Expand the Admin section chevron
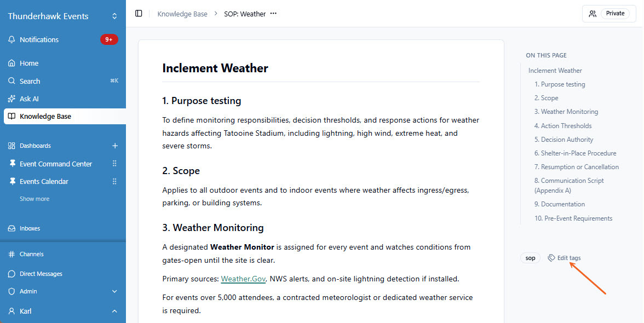Screen dimensions: 644x323 (x=114, y=291)
